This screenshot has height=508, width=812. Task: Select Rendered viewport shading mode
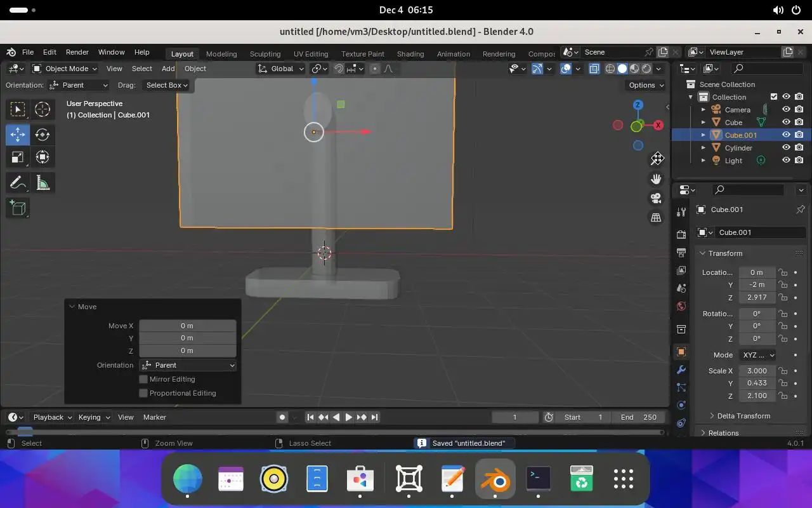pos(646,69)
